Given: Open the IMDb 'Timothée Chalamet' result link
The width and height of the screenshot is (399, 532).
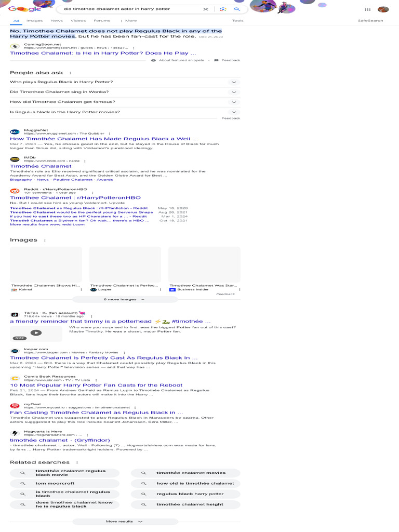Looking at the screenshot, I should 41,166.
